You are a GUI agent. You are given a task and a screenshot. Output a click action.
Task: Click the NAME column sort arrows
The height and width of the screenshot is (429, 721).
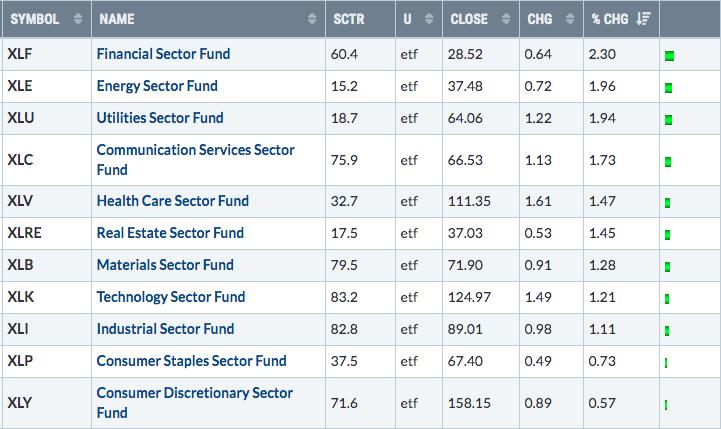click(x=312, y=18)
